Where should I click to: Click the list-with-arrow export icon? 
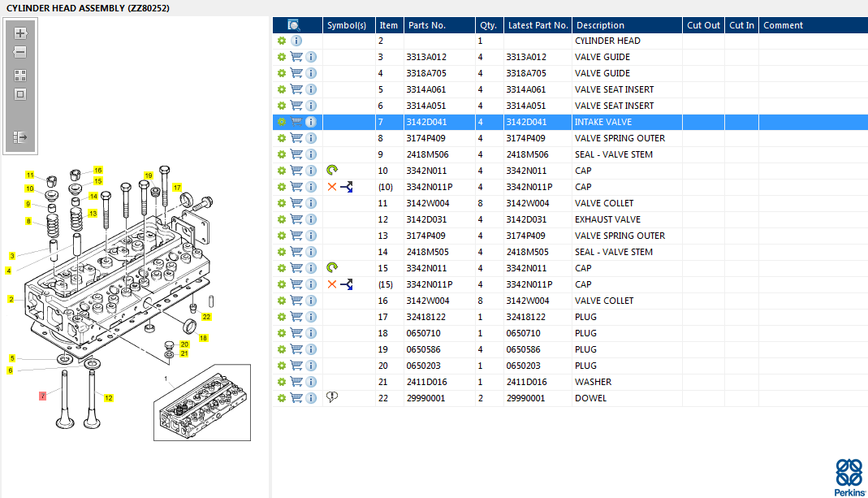(20, 137)
